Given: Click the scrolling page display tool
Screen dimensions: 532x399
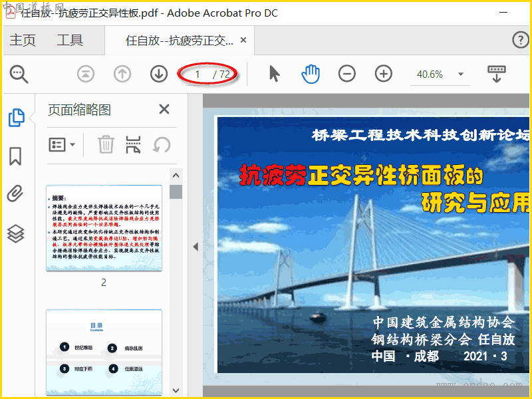Looking at the screenshot, I should click(x=496, y=74).
